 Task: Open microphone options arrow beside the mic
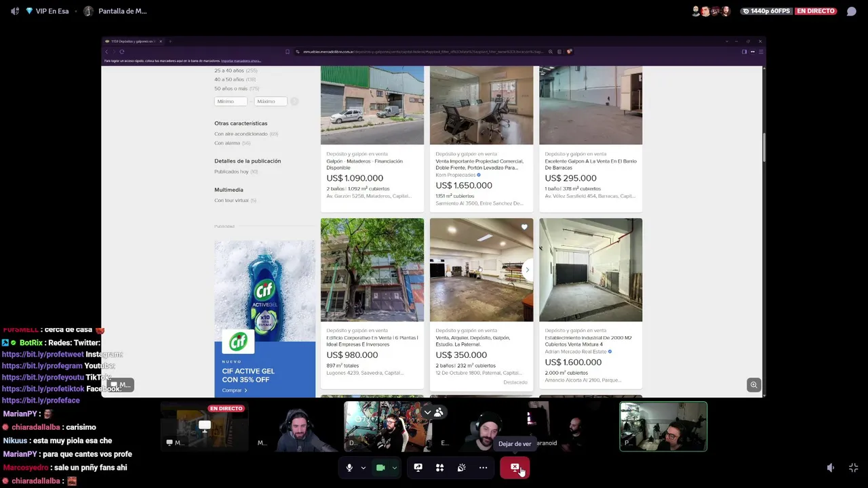[x=363, y=468]
